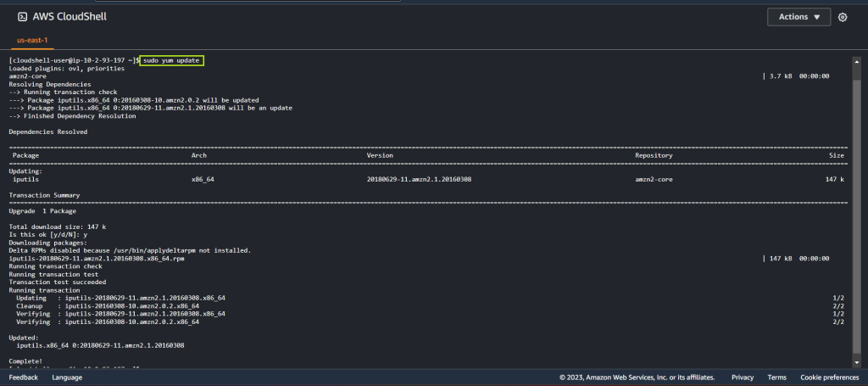This screenshot has height=386, width=868.
Task: Open the Feedback link in footer
Action: click(24, 378)
